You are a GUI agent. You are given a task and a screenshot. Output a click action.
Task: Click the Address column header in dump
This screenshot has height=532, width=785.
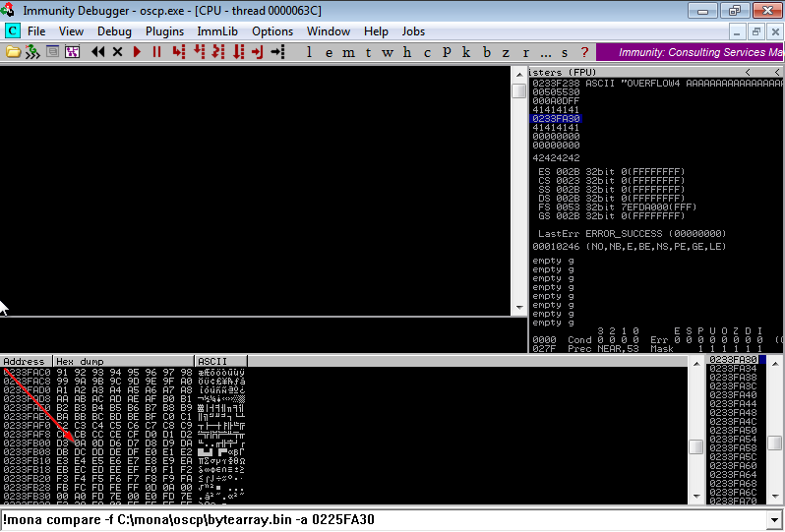pos(26,361)
